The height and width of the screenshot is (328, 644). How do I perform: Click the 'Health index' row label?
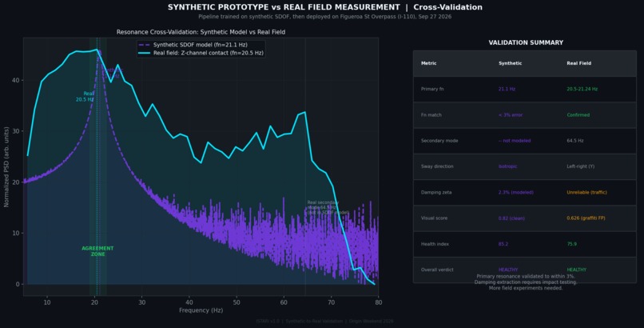[435, 244]
